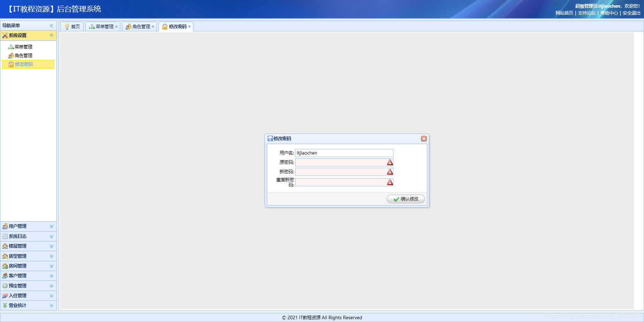
Task: Click the 【IT教程资源】后台管理系统 title
Action: (54, 9)
